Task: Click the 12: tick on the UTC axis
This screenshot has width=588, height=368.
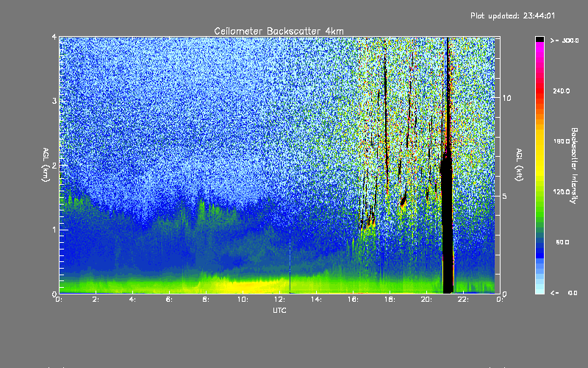Action: tap(279, 300)
